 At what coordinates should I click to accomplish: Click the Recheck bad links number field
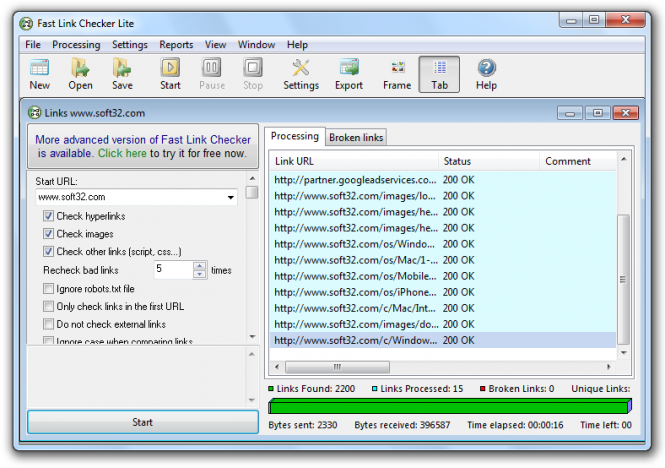click(174, 270)
